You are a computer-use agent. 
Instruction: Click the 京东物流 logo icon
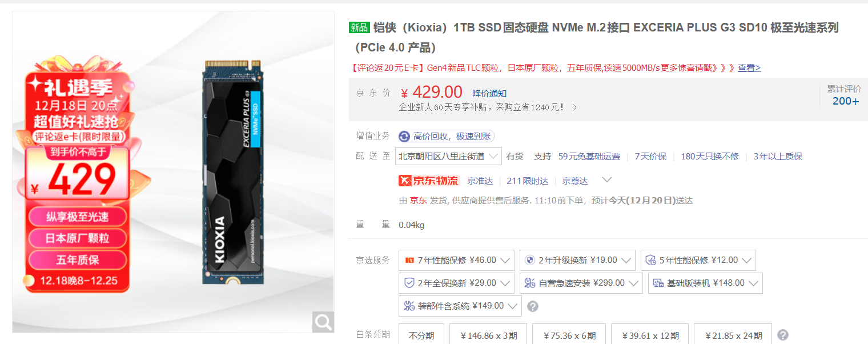pyautogui.click(x=429, y=181)
